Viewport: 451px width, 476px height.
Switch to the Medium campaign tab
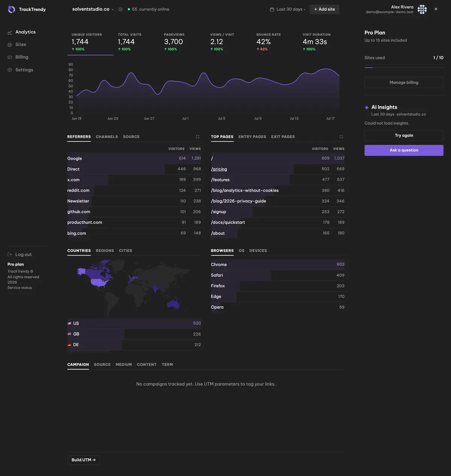[124, 364]
